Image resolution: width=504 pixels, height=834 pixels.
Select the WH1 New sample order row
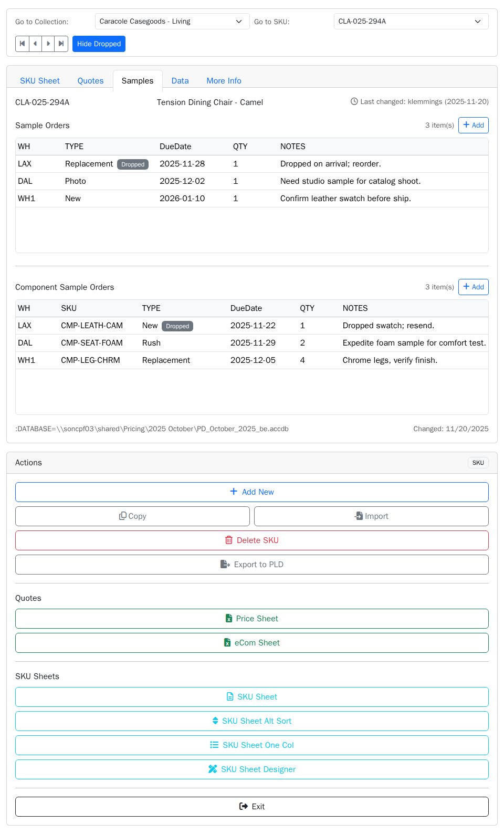[x=252, y=199]
